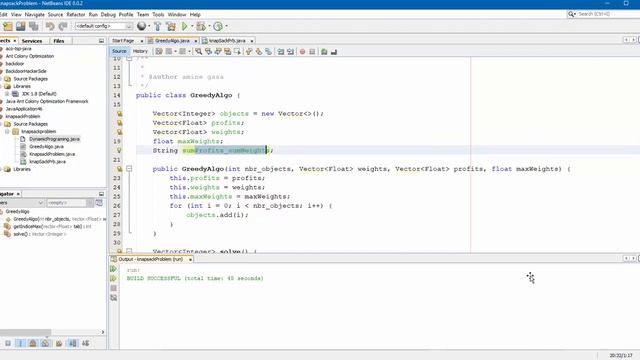Toggle the first Navigator filter button at bottom
Image resolution: width=640 pixels, height=360 pixels.
[8, 343]
